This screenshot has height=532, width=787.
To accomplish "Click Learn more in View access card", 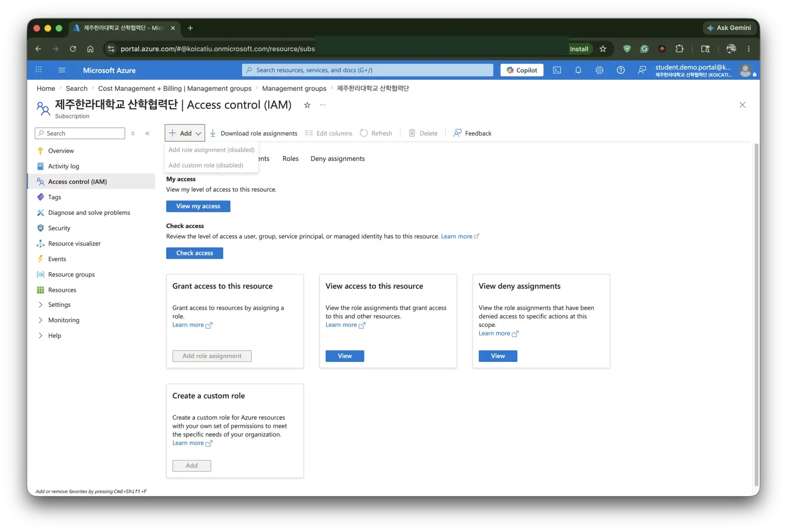I will [x=345, y=325].
